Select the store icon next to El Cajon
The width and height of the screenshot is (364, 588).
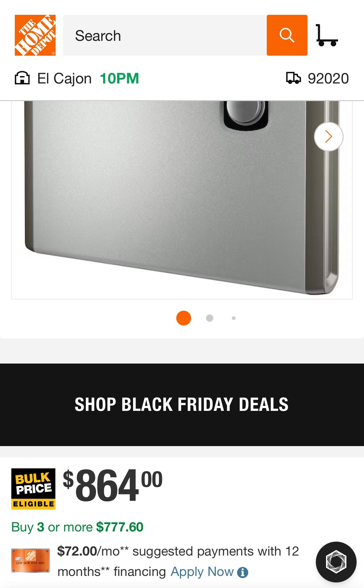pyautogui.click(x=22, y=78)
